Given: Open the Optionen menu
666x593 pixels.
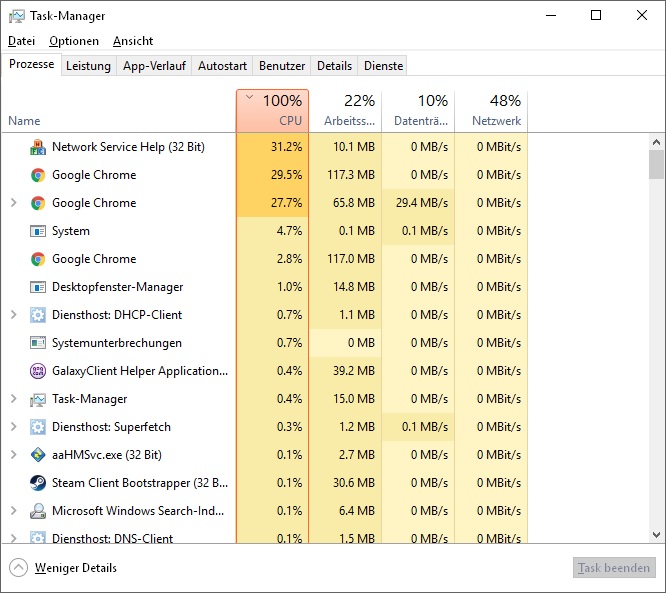Looking at the screenshot, I should [x=74, y=41].
